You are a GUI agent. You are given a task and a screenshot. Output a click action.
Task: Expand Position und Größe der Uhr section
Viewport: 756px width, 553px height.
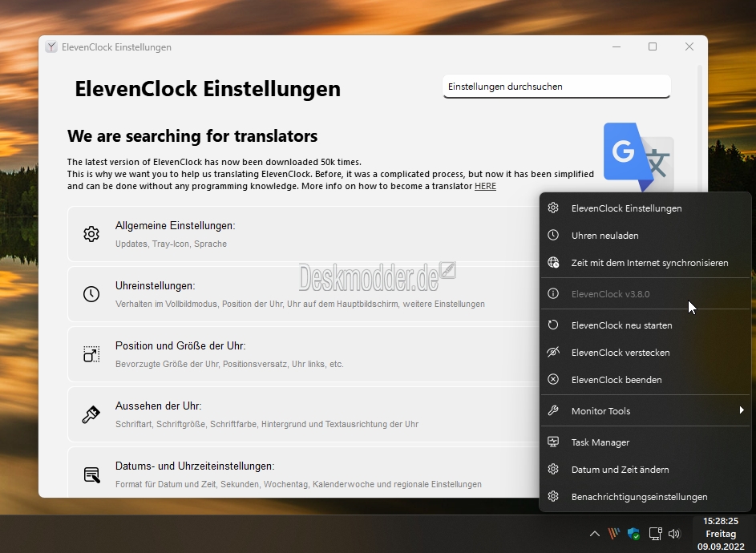tap(303, 354)
